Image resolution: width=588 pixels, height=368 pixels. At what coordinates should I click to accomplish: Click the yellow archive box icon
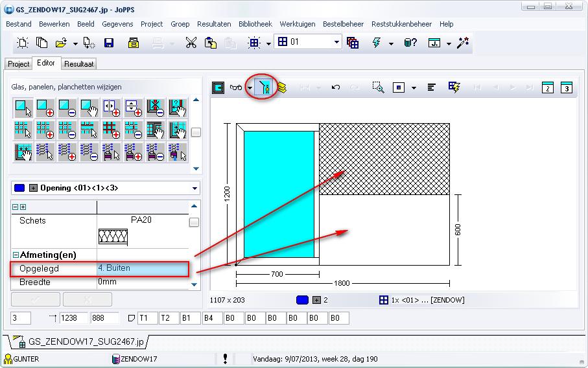tap(133, 43)
